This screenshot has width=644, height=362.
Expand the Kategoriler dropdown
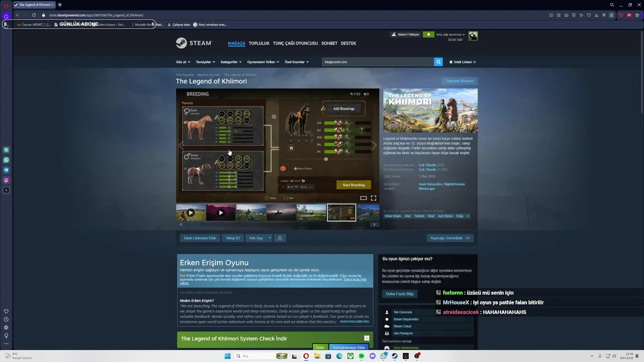click(x=231, y=62)
